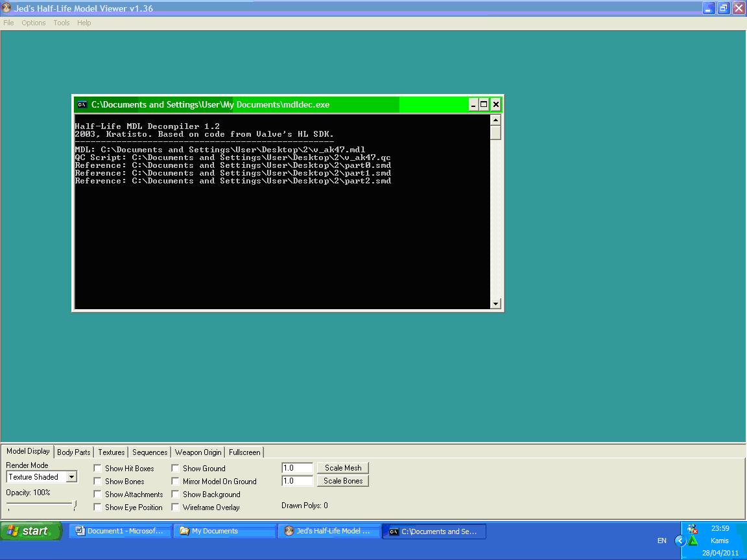Switch to Document1 Microsoft Word taskbar item
Viewport: 747px width, 560px height.
(x=120, y=531)
